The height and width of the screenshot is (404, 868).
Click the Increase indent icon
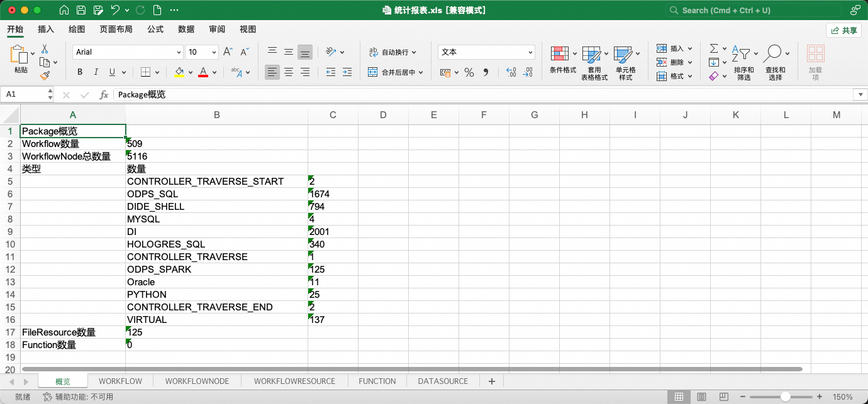tap(347, 72)
